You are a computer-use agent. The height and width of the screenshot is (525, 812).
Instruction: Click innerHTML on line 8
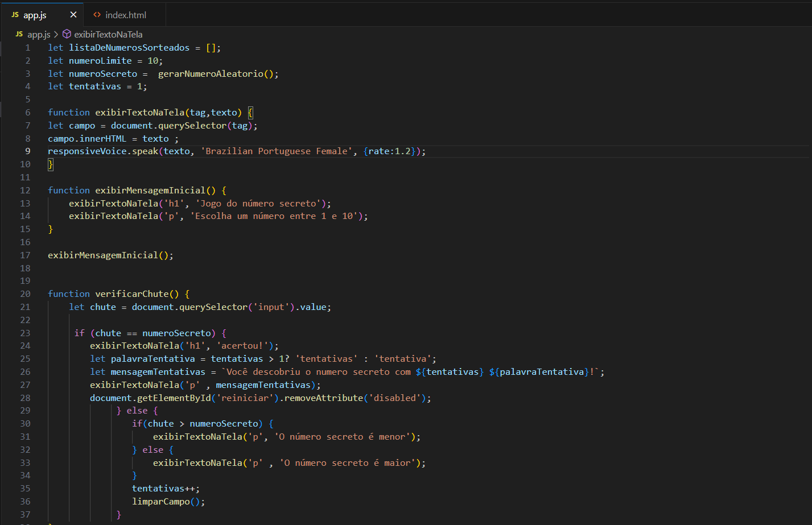pos(103,139)
